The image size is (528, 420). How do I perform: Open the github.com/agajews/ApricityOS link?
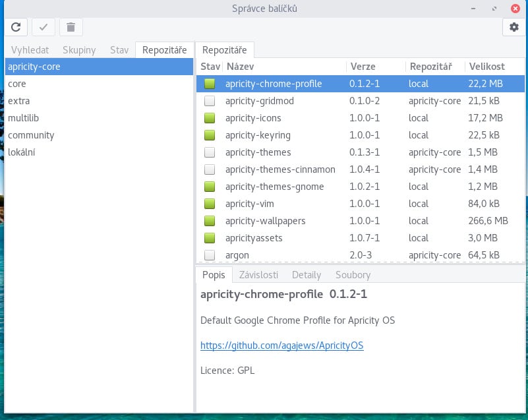point(282,345)
